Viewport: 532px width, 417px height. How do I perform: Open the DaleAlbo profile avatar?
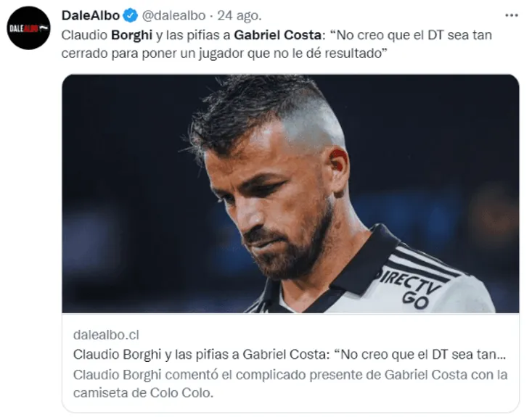coord(29,28)
